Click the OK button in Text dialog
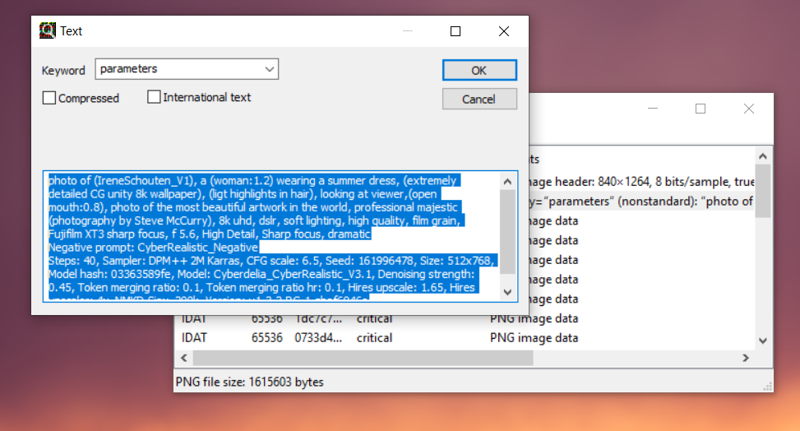The height and width of the screenshot is (431, 800). pos(479,70)
